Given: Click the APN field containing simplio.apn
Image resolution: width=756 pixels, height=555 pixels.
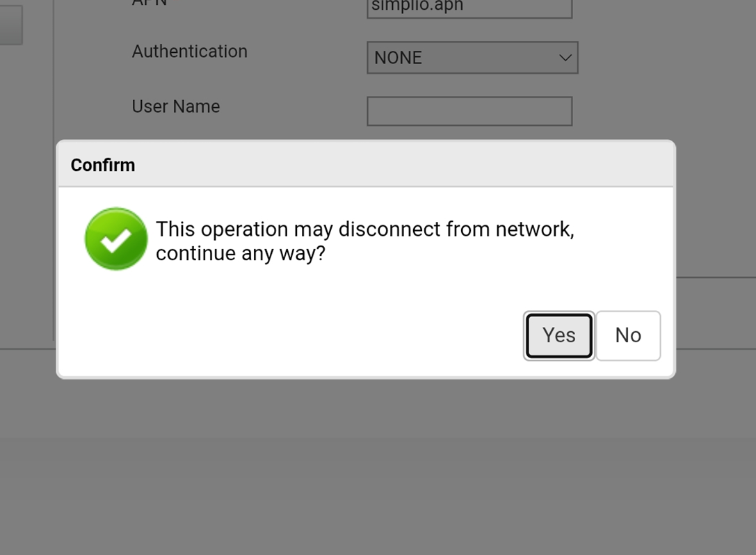Looking at the screenshot, I should tap(469, 8).
